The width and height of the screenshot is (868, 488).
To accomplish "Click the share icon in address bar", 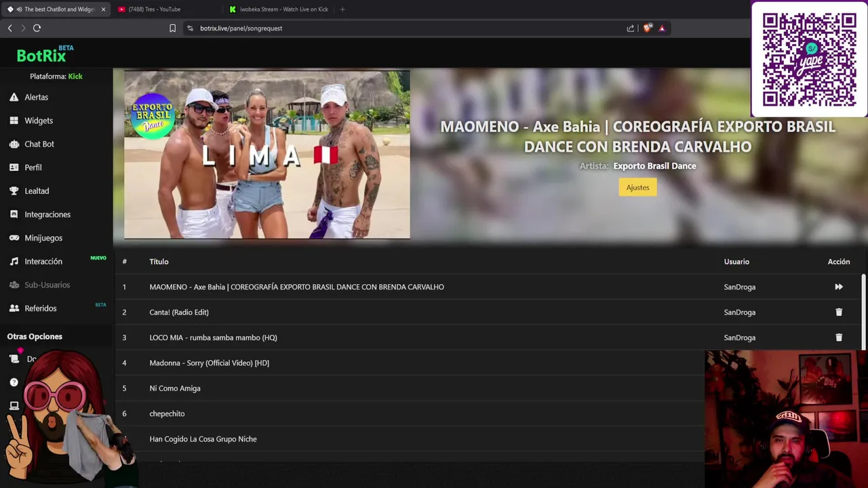I will pos(631,28).
